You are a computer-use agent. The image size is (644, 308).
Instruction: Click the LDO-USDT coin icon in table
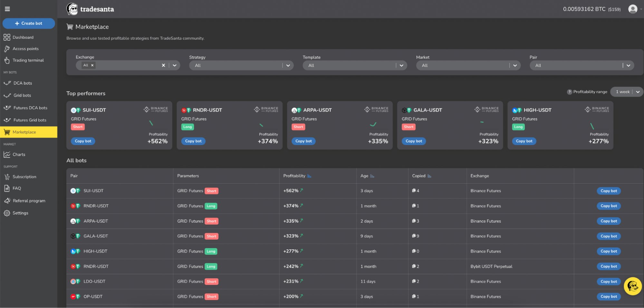[x=75, y=282]
